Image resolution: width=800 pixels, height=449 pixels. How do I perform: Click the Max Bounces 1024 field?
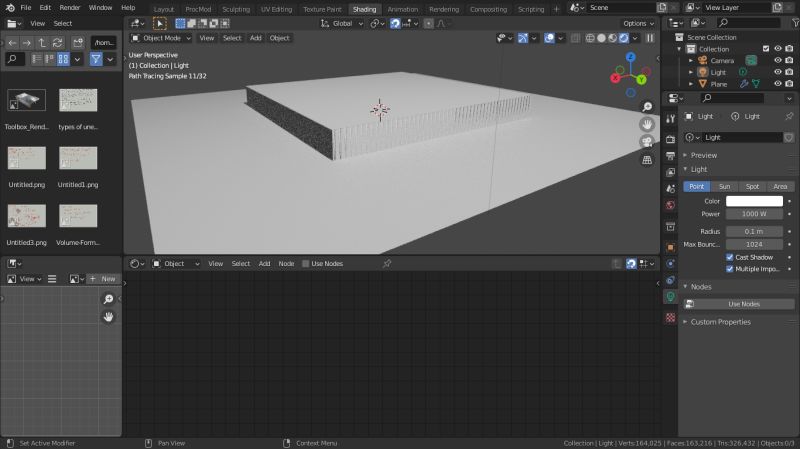pos(754,244)
